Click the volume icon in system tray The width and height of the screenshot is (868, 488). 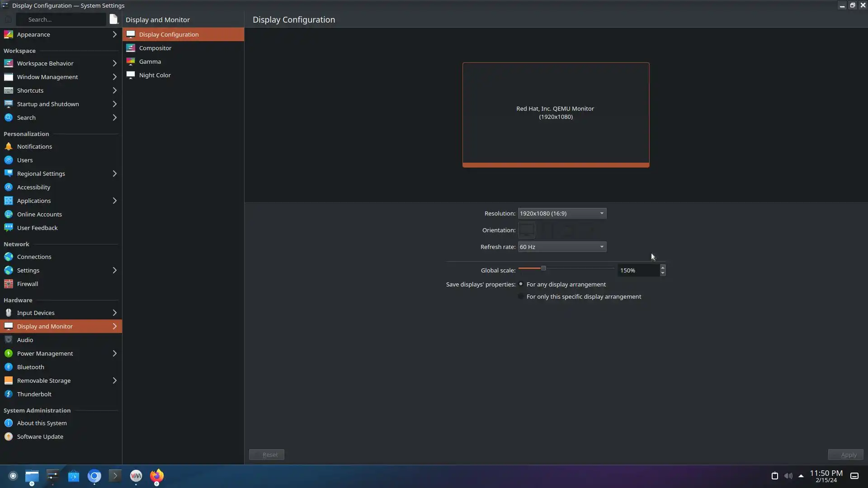(x=788, y=476)
